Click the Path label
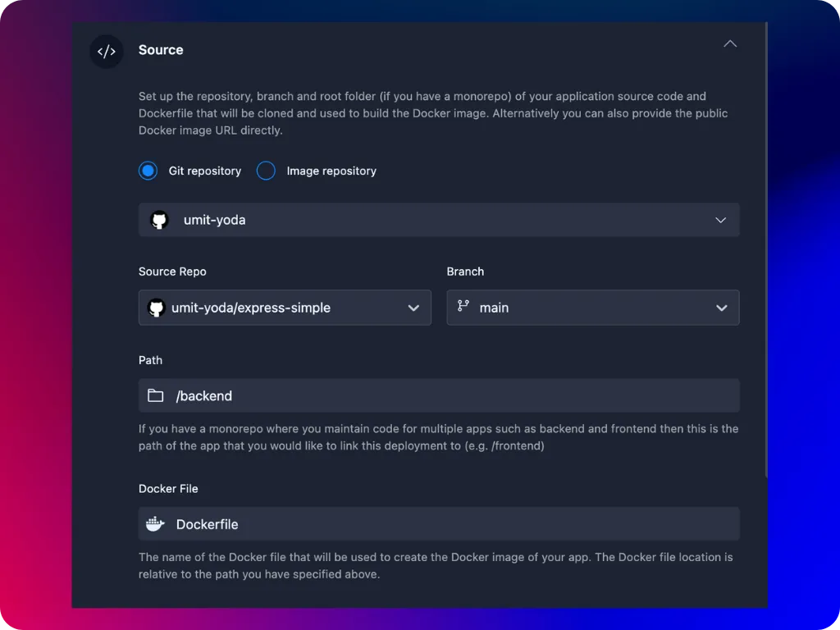Screen dimensions: 840x630 pos(150,360)
